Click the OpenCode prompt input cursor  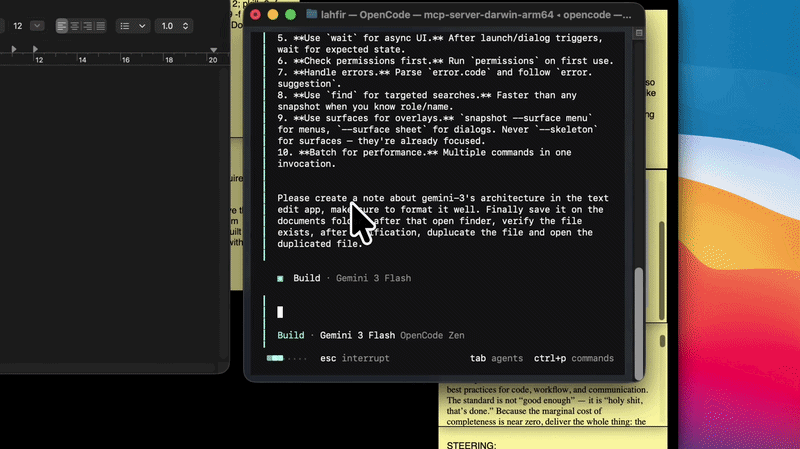coord(280,312)
